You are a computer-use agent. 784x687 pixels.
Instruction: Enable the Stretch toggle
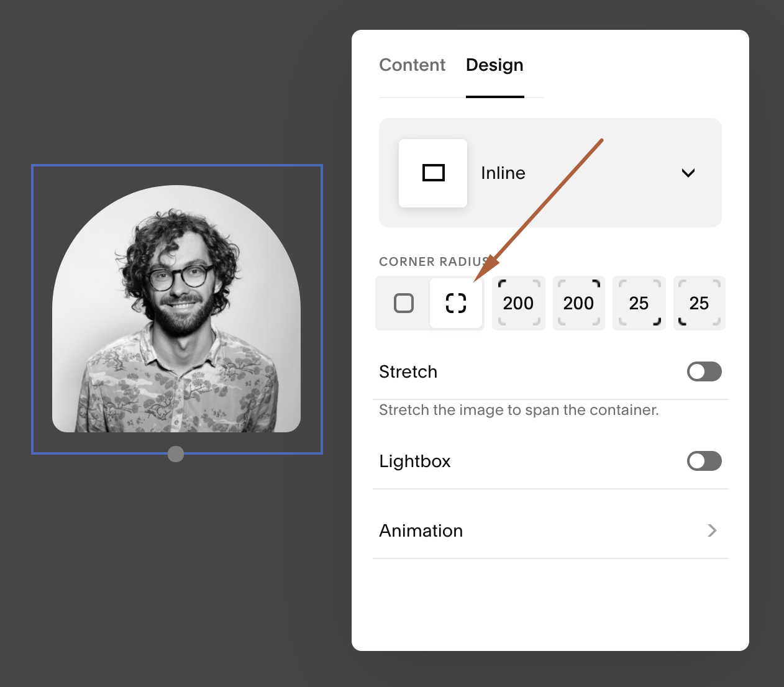coord(704,371)
